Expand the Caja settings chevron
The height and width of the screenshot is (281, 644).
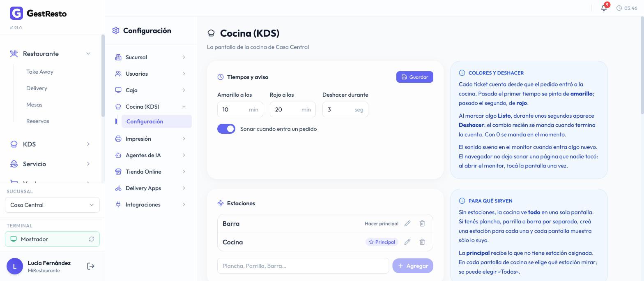click(x=184, y=90)
